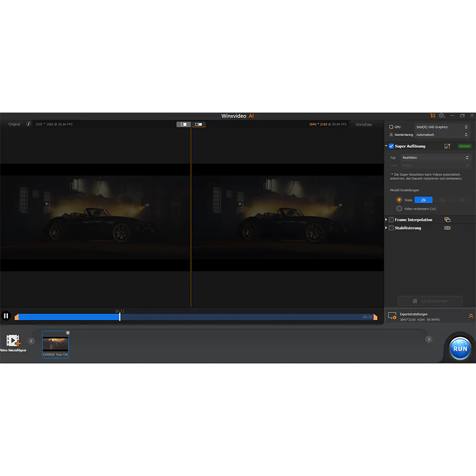Remove the CHANGE Your Cle clip with X

click(x=68, y=333)
